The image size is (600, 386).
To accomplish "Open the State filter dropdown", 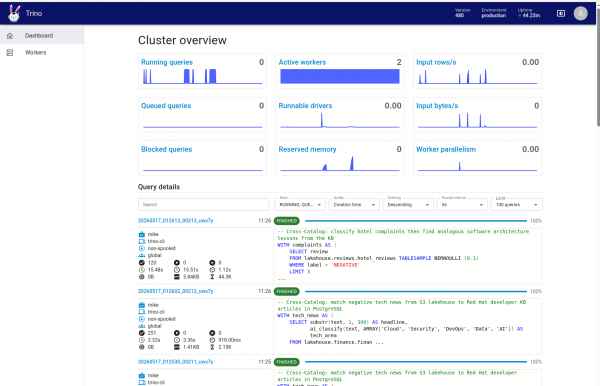I will 300,204.
